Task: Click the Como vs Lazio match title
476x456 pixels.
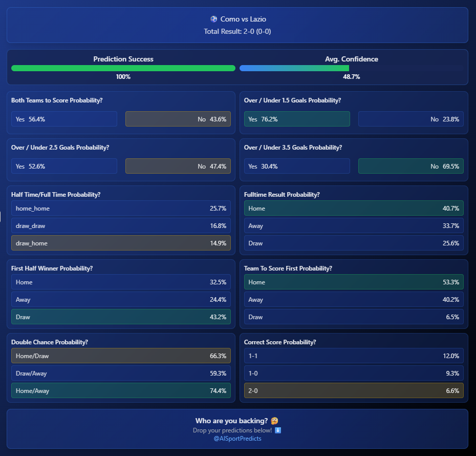Action: pyautogui.click(x=243, y=19)
